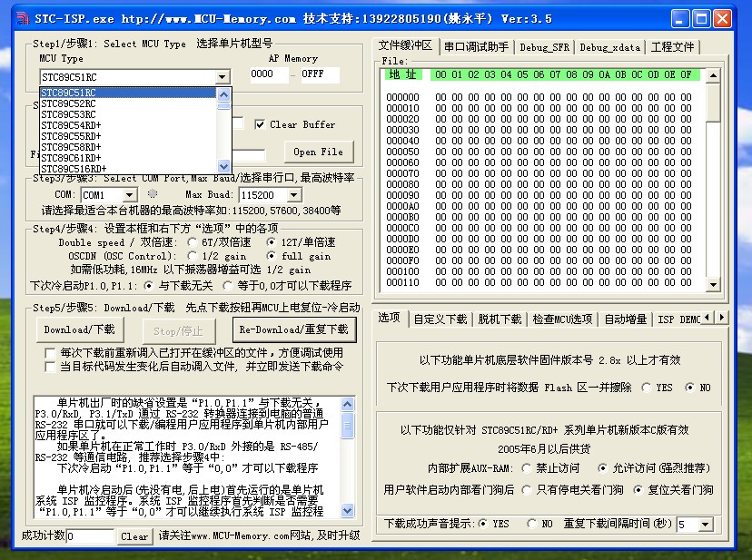
Task: Pick STC89C55RD+ in the MCU list
Action: (127, 136)
